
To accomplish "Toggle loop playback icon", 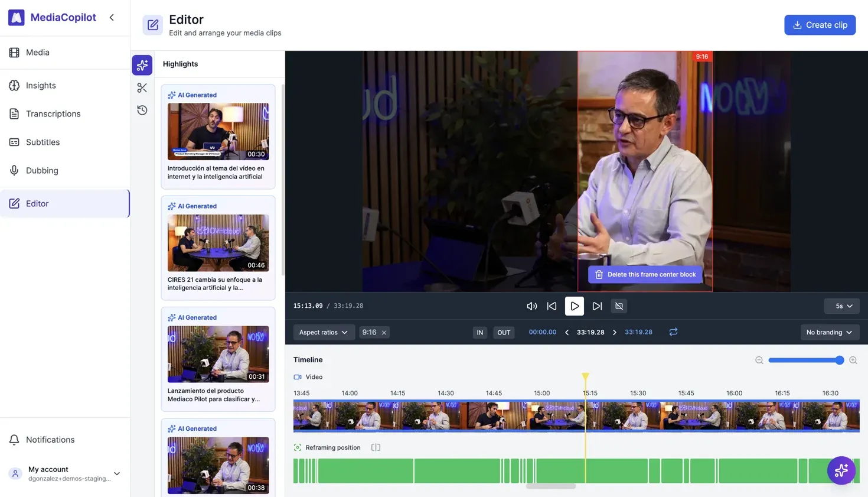I will [x=673, y=332].
